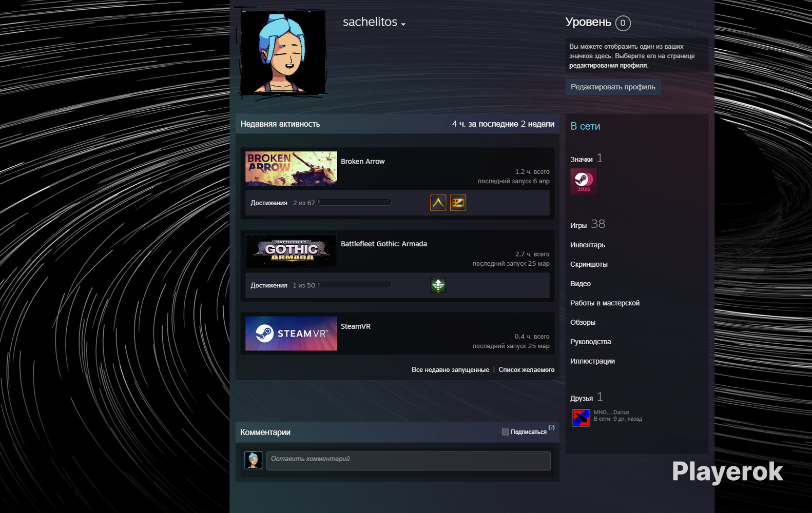Open the SteamVR banner image
The height and width of the screenshot is (513, 812).
click(x=291, y=333)
